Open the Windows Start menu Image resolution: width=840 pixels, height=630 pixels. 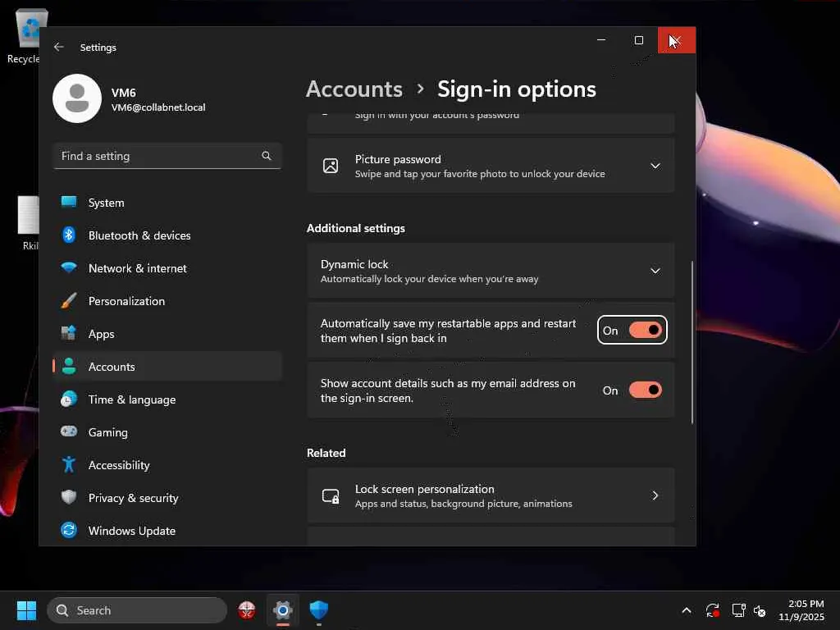pos(26,610)
